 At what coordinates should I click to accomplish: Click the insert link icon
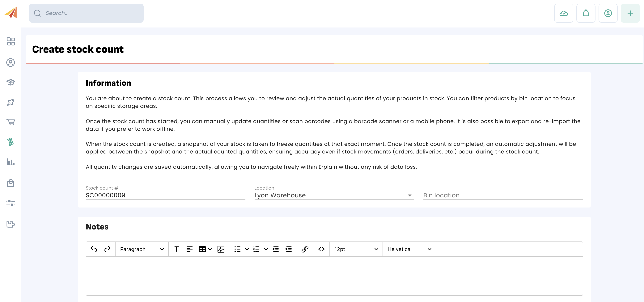tap(305, 249)
